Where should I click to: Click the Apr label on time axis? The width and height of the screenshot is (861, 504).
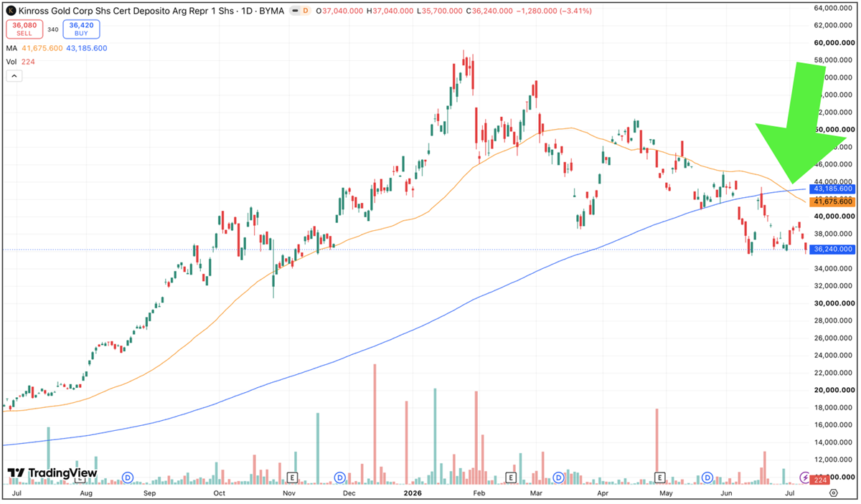point(603,493)
